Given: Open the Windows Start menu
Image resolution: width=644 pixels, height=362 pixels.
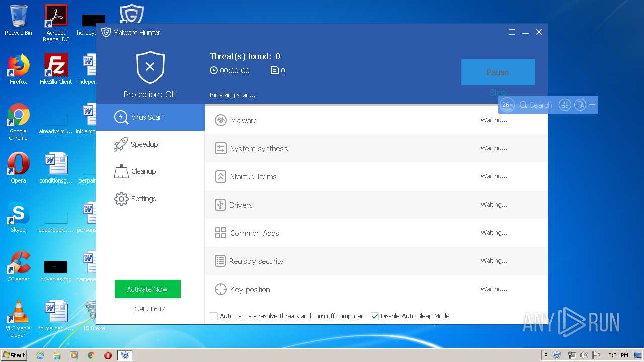Looking at the screenshot, I should 14,355.
